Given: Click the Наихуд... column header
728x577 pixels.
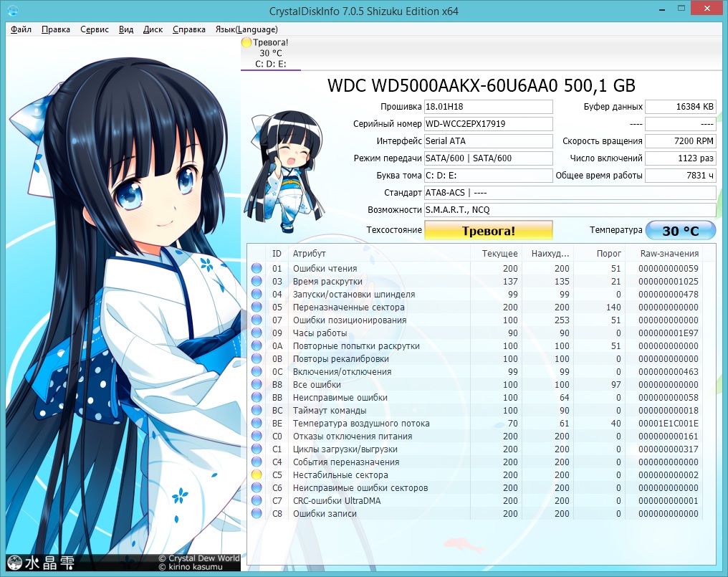Looking at the screenshot, I should (550, 254).
